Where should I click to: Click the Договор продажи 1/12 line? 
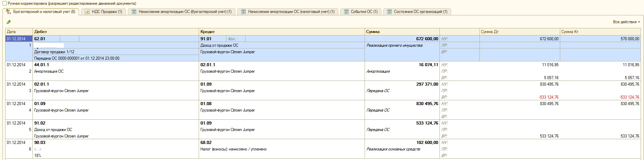pos(54,52)
